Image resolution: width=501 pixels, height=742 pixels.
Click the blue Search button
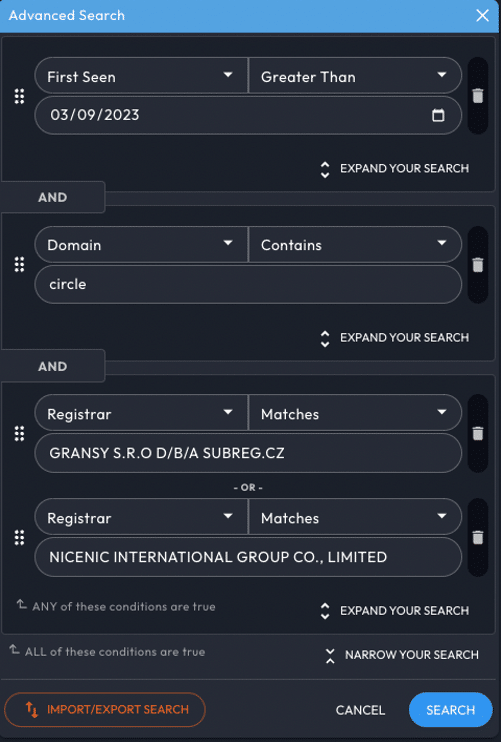click(x=450, y=710)
